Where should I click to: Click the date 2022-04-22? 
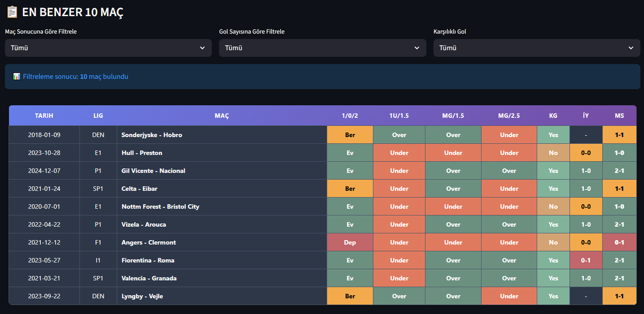point(44,225)
